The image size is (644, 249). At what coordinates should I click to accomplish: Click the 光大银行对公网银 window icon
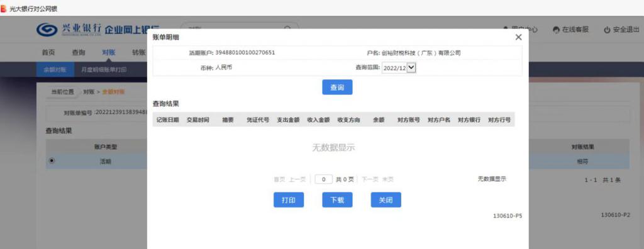[x=4, y=9]
